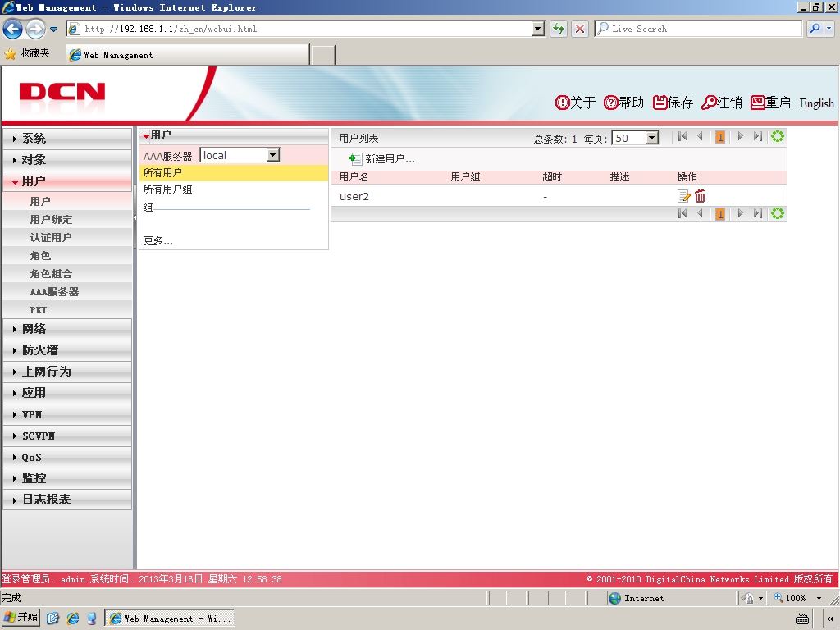Screen dimensions: 840x630
Task: Expand the SCVPN menu section
Action: (x=67, y=436)
